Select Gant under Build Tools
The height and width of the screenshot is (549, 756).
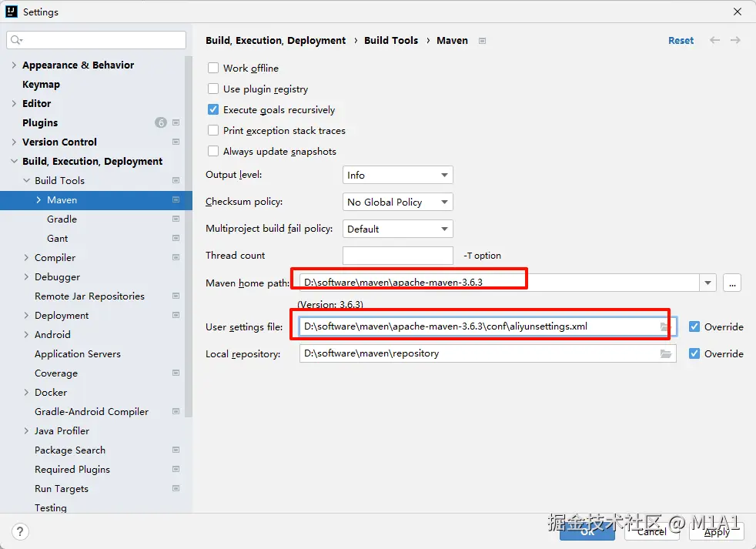58,239
